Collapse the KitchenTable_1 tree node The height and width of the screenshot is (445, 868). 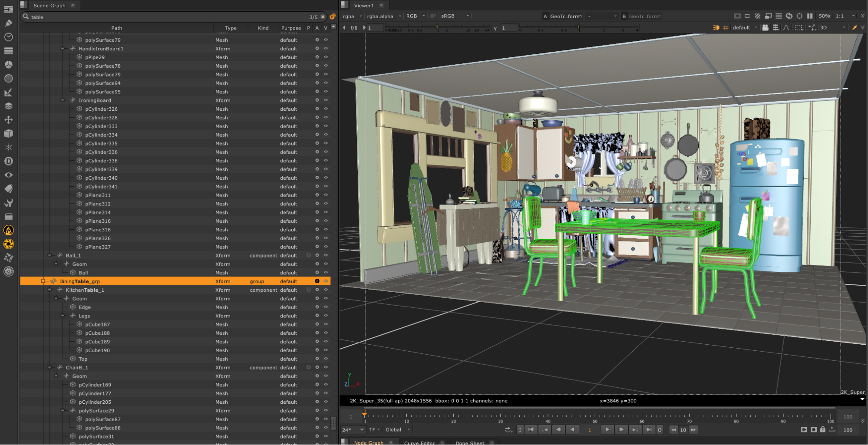tap(50, 290)
